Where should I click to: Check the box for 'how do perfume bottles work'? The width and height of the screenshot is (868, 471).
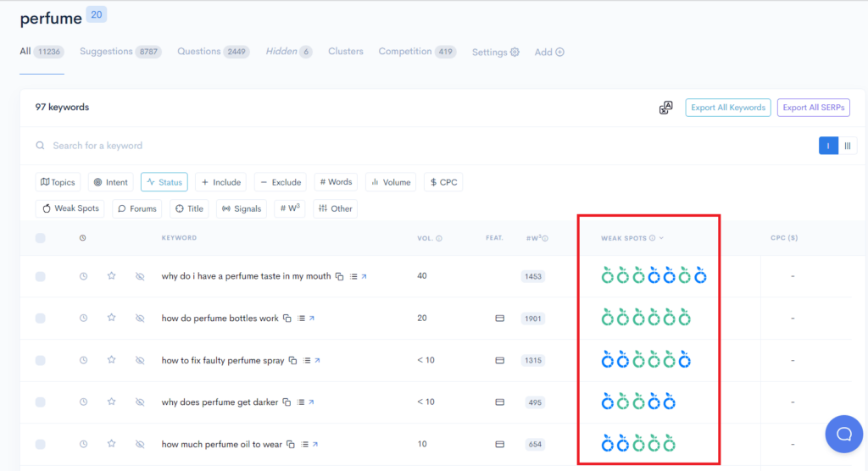tap(41, 319)
